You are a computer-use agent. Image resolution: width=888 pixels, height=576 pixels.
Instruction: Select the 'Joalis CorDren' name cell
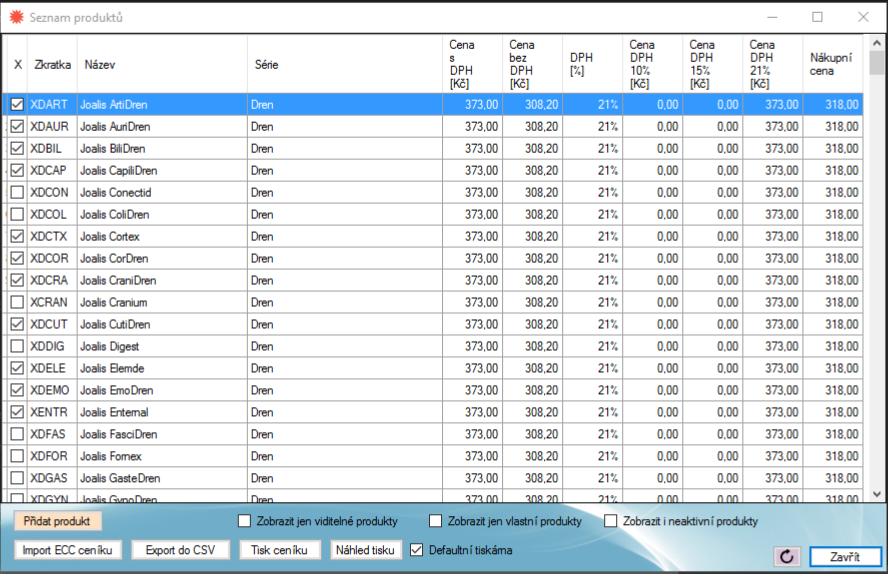[x=162, y=259]
